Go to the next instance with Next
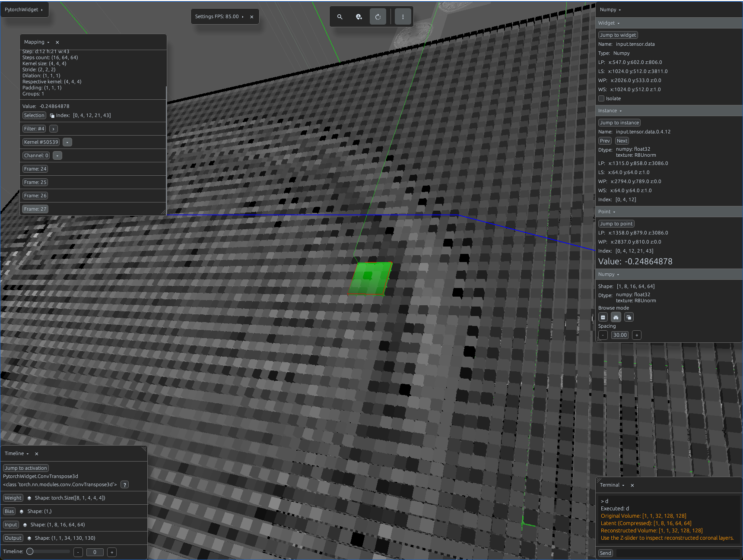Viewport: 743px width, 560px height. click(622, 141)
